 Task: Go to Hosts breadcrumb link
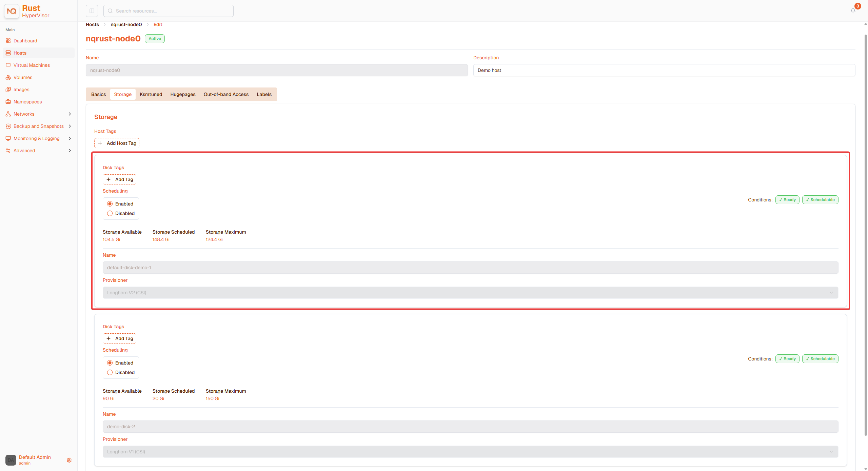[x=92, y=24]
